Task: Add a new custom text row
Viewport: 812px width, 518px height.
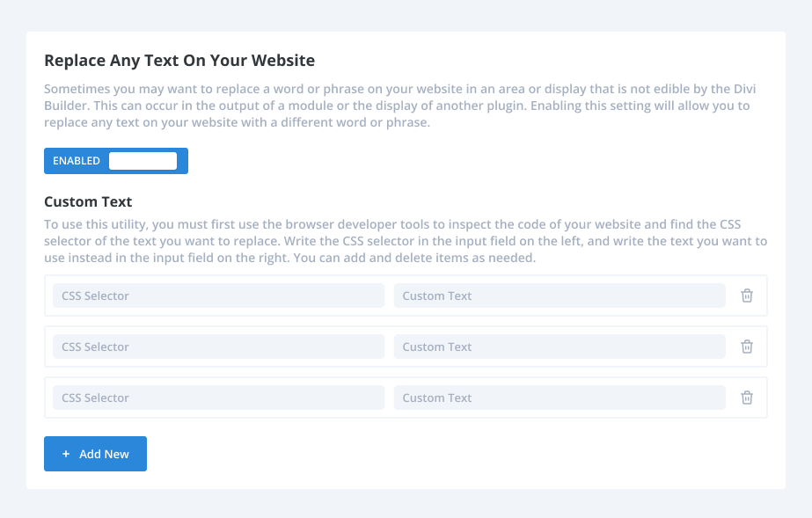Action: click(x=95, y=454)
